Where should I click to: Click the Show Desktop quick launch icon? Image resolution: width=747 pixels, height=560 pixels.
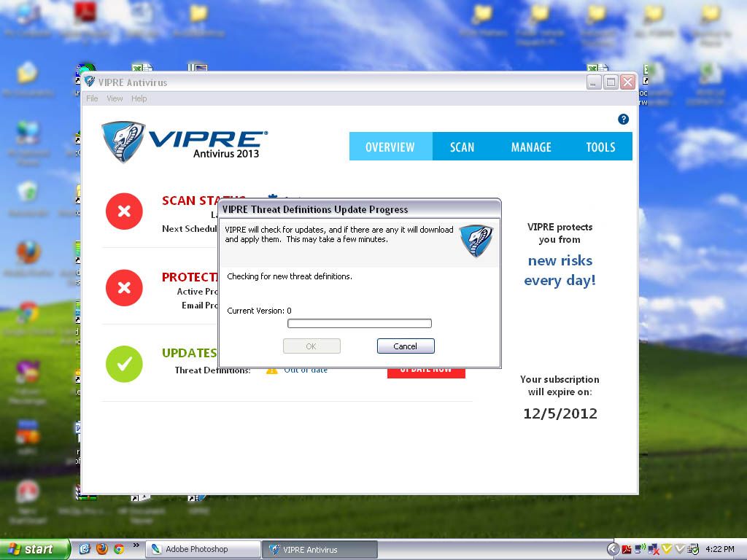(x=85, y=549)
